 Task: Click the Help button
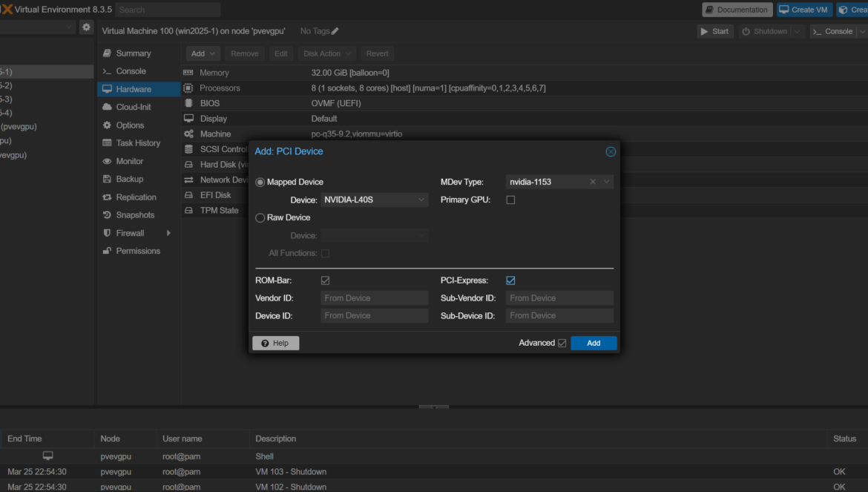tap(276, 343)
